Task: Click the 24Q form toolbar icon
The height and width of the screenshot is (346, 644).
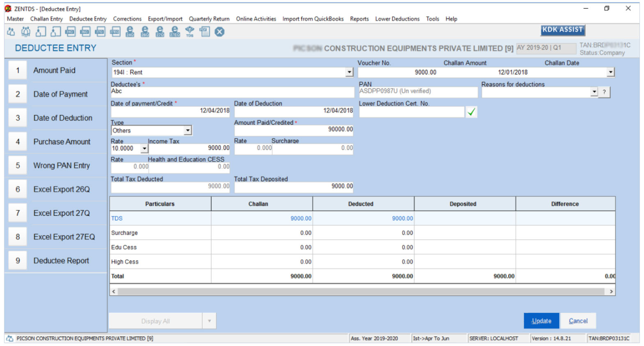Action: (70, 32)
